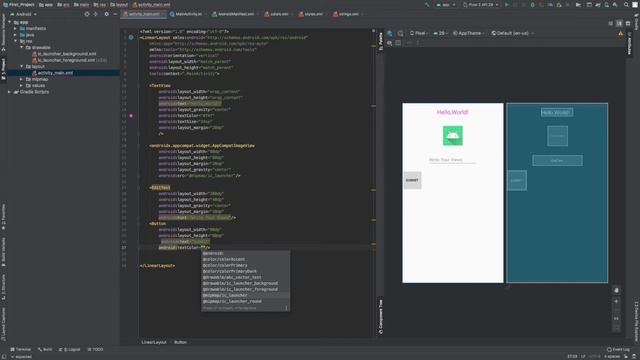Screen dimensions: 640x360
Task: Expand Gradle Scripts node
Action: pos(9,92)
